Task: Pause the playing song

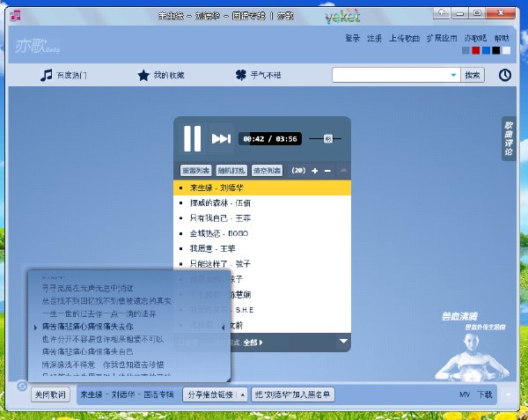Action: pyautogui.click(x=192, y=138)
